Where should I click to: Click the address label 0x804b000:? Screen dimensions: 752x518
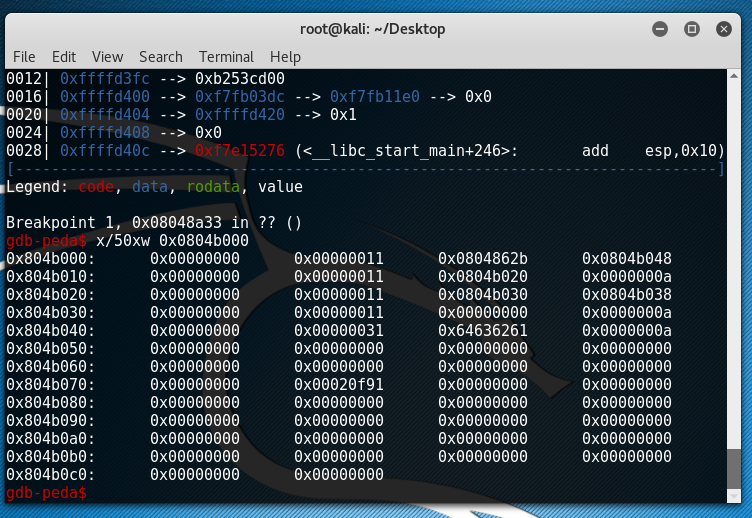click(x=51, y=259)
